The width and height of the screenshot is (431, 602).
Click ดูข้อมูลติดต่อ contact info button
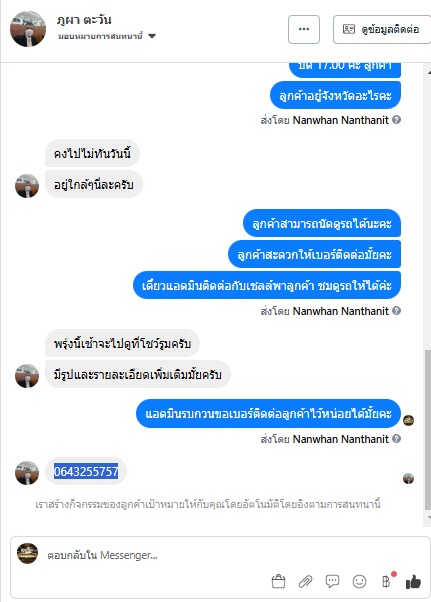pyautogui.click(x=382, y=29)
